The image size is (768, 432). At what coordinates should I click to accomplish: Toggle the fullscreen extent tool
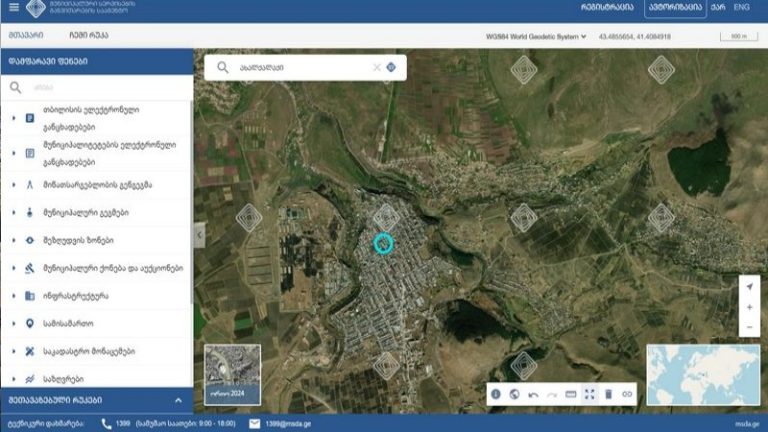[x=589, y=394]
